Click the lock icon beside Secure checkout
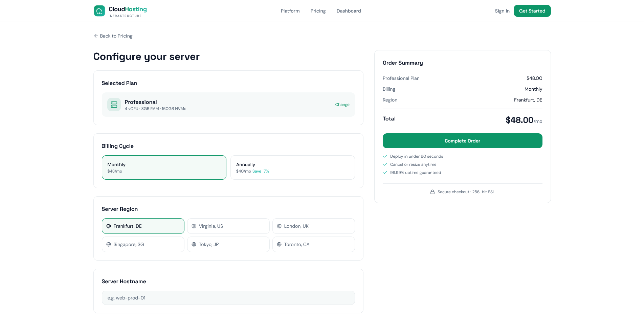Image resolution: width=644 pixels, height=335 pixels. tap(432, 192)
